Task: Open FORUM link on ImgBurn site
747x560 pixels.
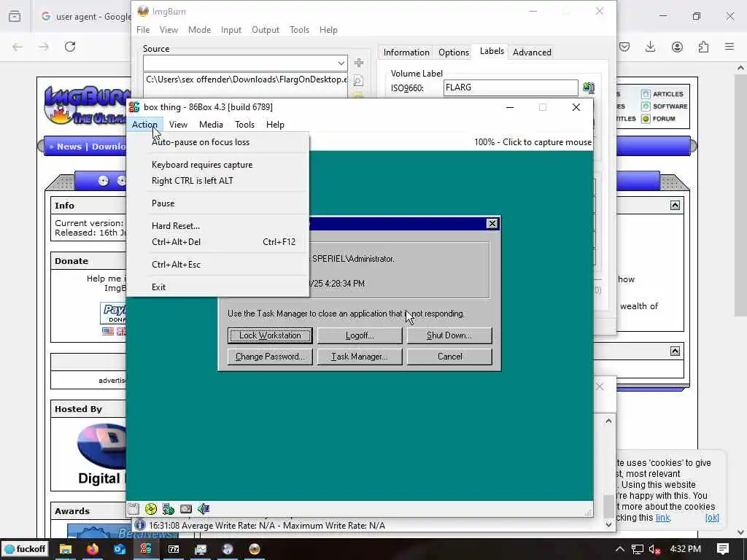Action: 664,119
